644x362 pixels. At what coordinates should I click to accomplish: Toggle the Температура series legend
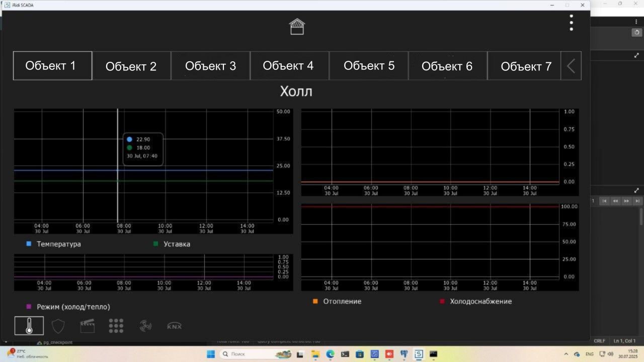53,244
